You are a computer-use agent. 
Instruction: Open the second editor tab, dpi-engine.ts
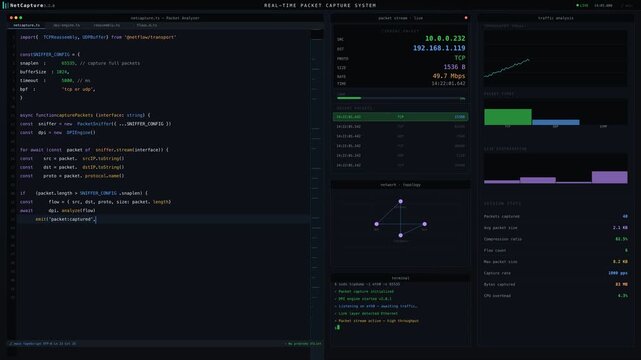tap(67, 25)
